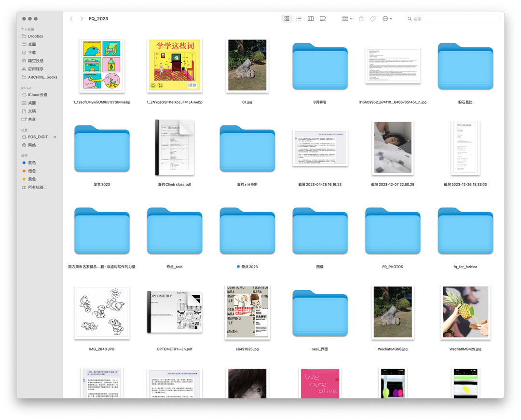Go forward using the forward arrow

click(x=82, y=19)
